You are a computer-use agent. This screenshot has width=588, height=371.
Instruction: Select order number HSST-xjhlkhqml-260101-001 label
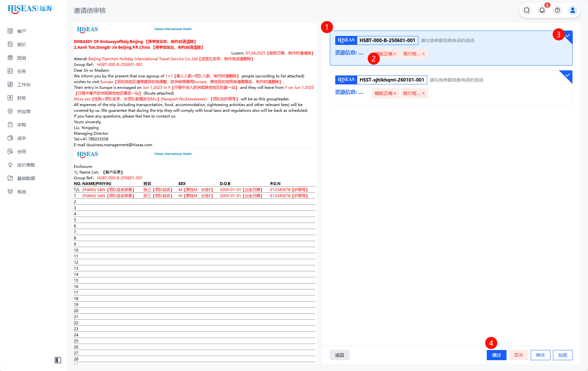[392, 80]
